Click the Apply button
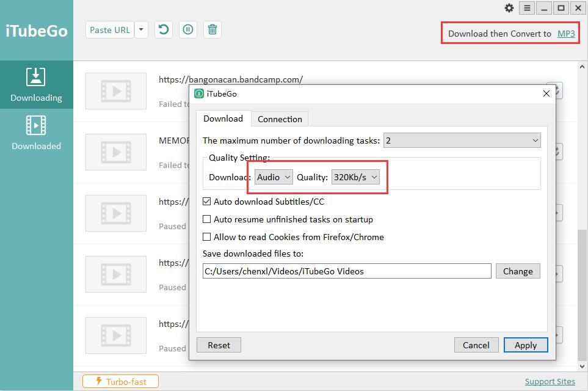Screen dimensions: 588x391 pyautogui.click(x=526, y=345)
